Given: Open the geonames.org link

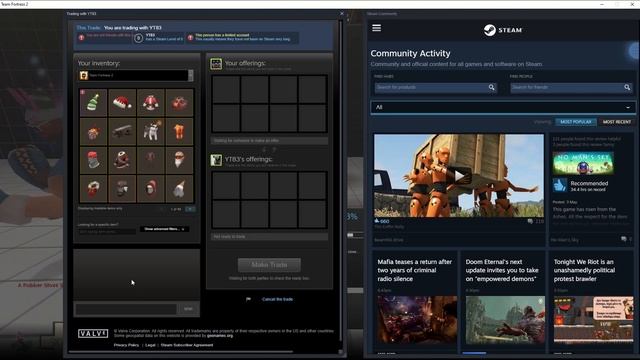Looking at the screenshot, I should (220, 336).
